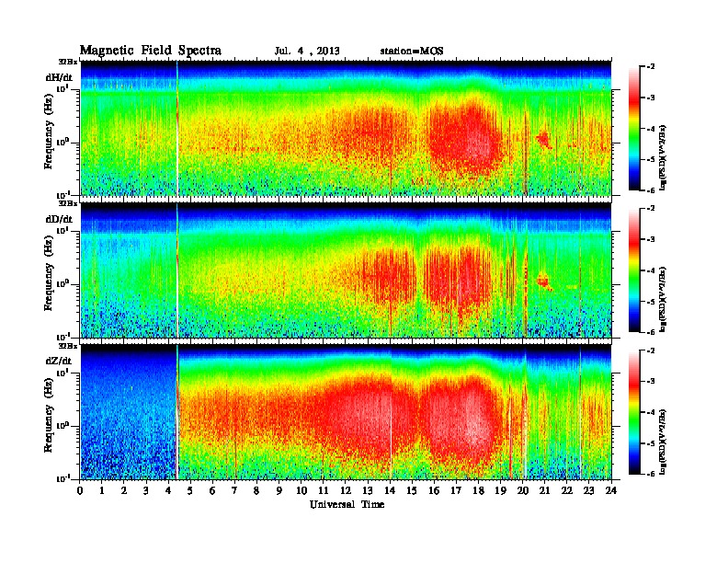The image size is (728, 563).
Task: Click the color bar beside the dZ/dt panel
Action: [634, 412]
